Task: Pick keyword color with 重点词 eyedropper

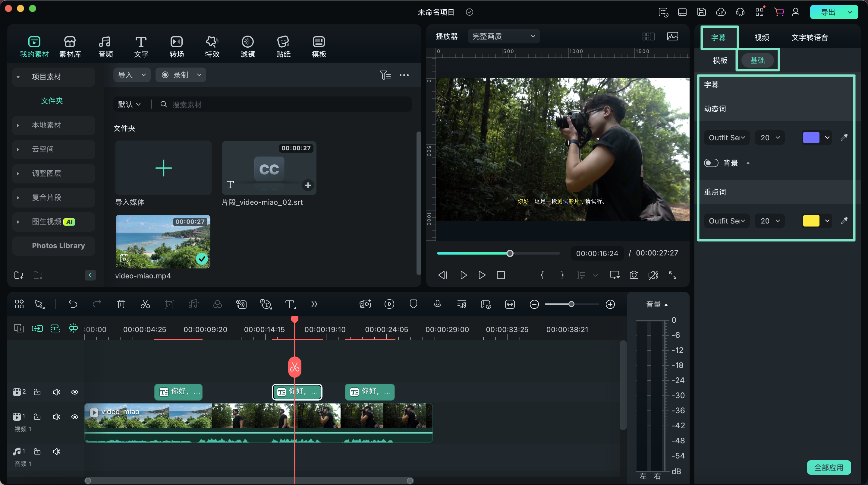Action: point(844,220)
